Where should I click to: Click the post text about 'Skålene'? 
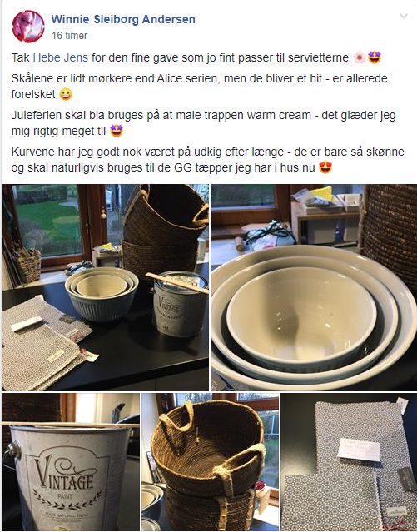click(x=199, y=87)
